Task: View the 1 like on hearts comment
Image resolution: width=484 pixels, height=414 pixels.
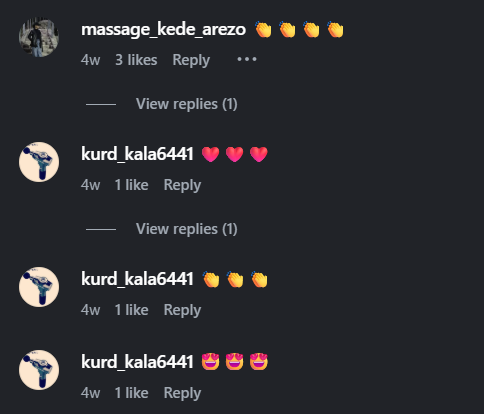Action: [x=131, y=185]
